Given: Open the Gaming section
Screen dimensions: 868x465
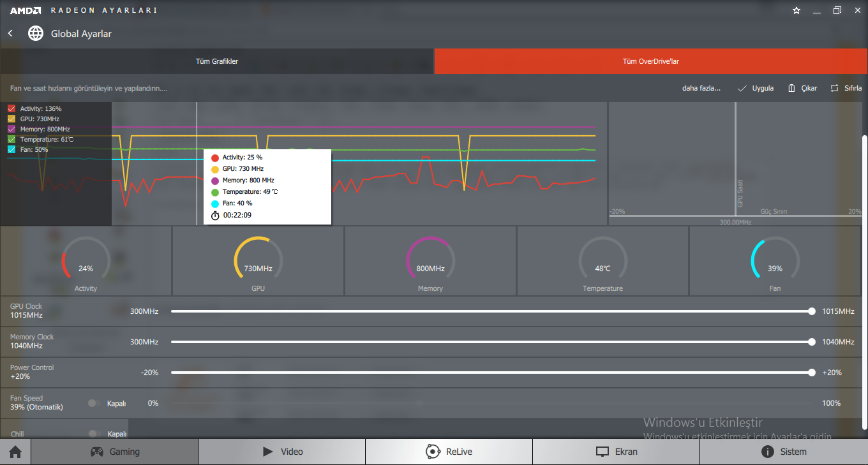Looking at the screenshot, I should point(115,452).
